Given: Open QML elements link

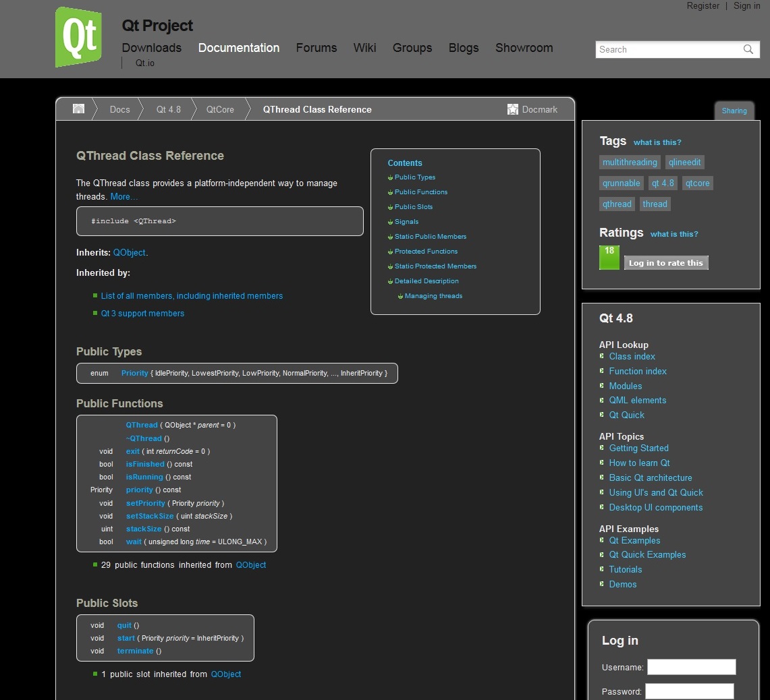Looking at the screenshot, I should coord(638,400).
